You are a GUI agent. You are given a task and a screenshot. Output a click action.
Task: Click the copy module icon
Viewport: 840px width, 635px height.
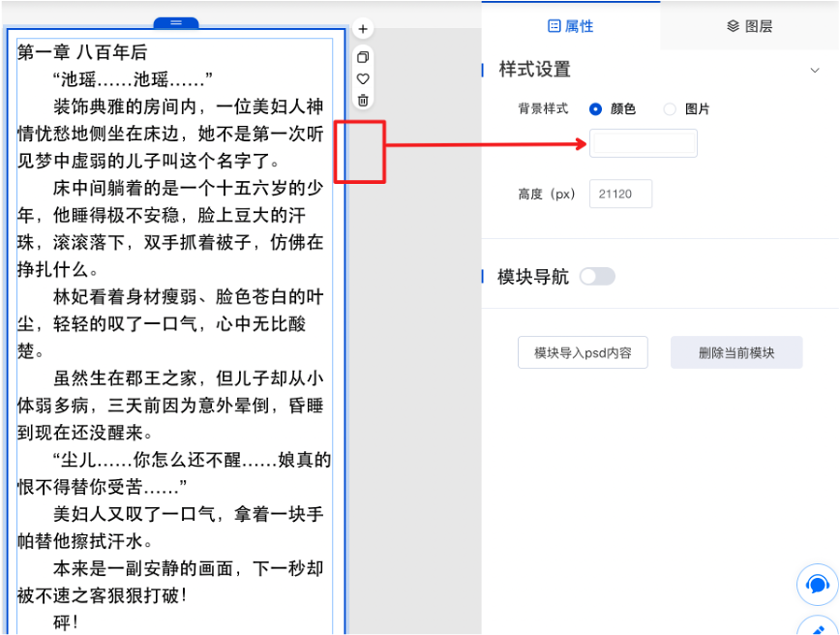363,57
